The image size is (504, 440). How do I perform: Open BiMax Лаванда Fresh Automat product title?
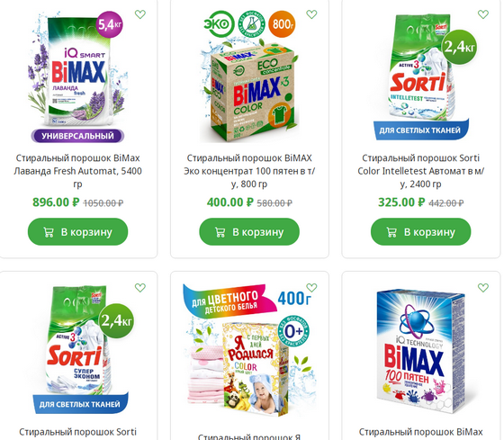[x=77, y=171]
